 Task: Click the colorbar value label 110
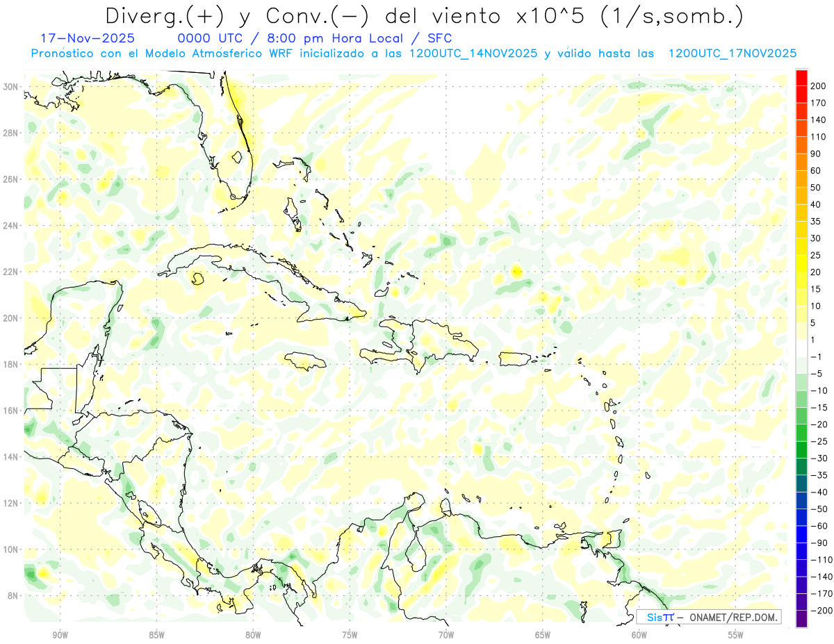(819, 137)
